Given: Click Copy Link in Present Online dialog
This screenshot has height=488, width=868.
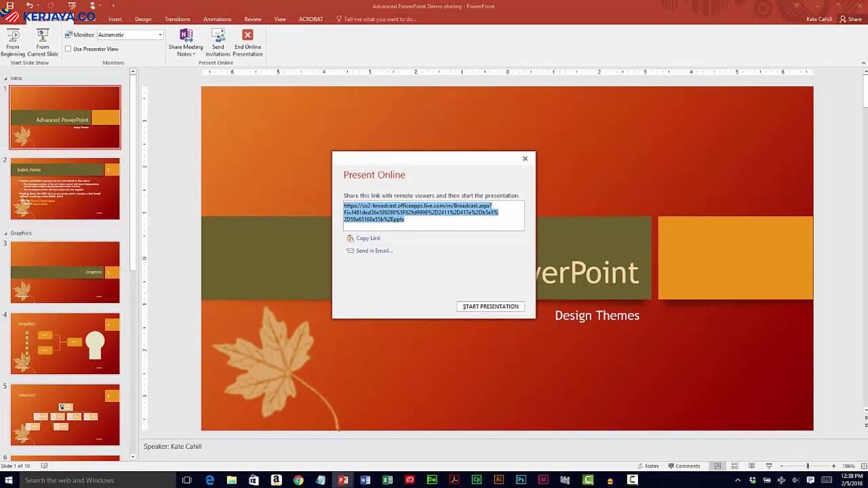Looking at the screenshot, I should coord(368,238).
